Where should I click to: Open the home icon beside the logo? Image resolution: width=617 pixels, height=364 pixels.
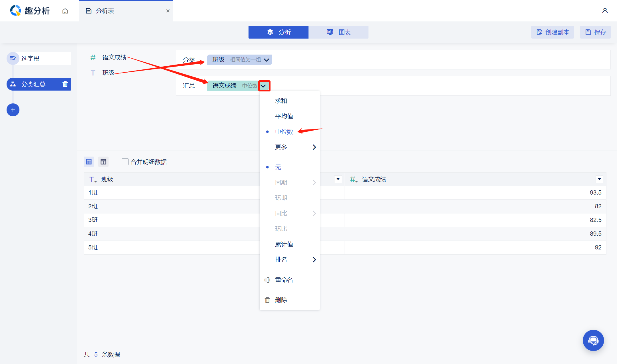65,11
